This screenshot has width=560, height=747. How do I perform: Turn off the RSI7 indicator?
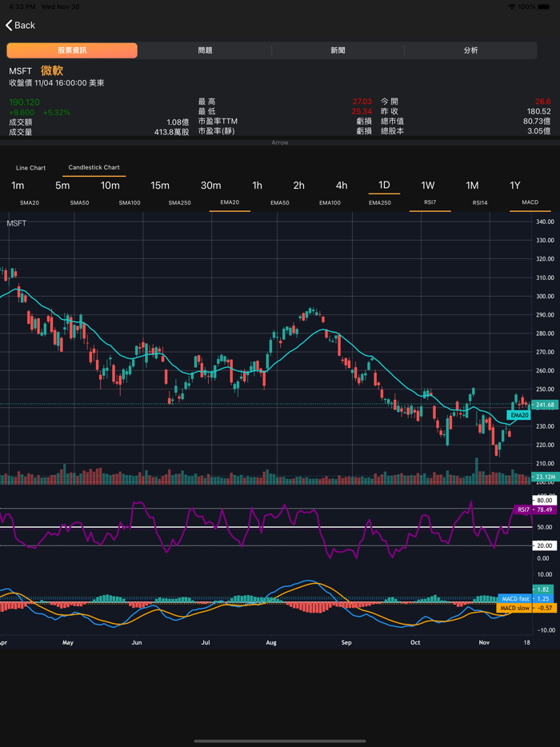tap(430, 202)
